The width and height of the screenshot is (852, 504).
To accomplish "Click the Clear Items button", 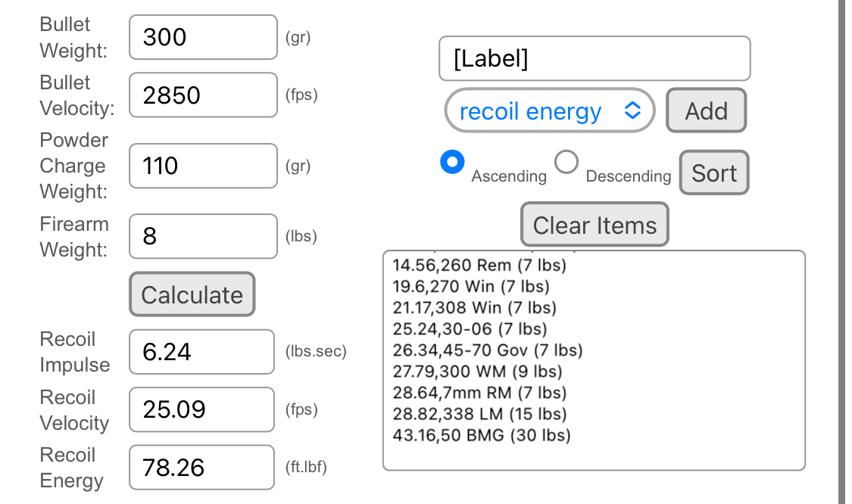I will [595, 225].
